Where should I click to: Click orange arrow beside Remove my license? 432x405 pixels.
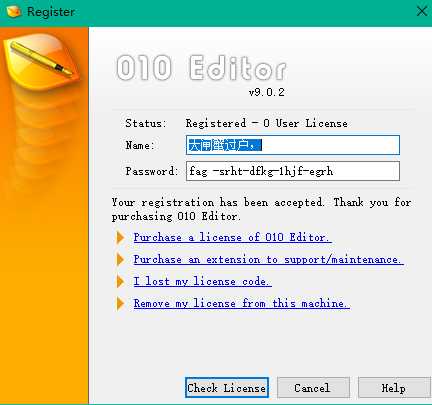click(120, 303)
